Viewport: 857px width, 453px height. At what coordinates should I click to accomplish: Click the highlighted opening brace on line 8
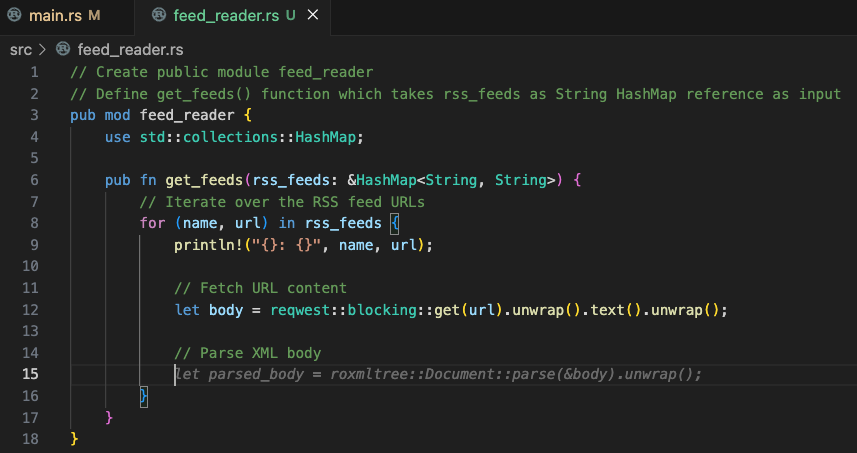[x=395, y=223]
